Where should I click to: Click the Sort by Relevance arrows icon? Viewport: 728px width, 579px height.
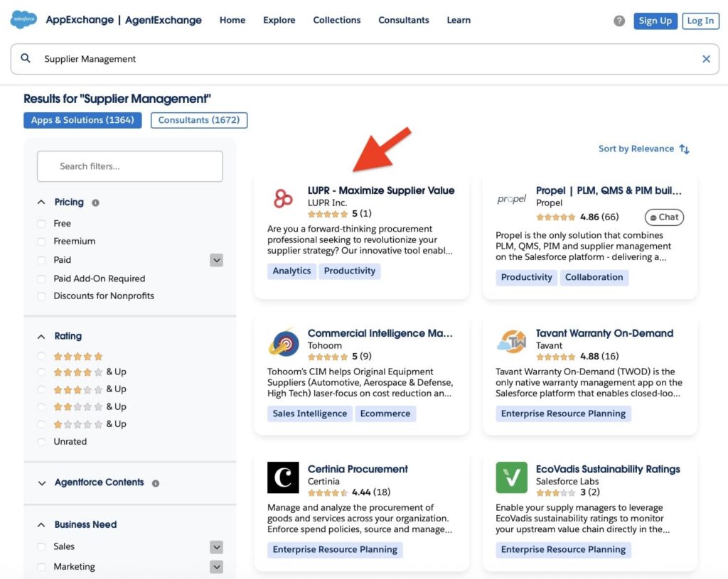683,149
